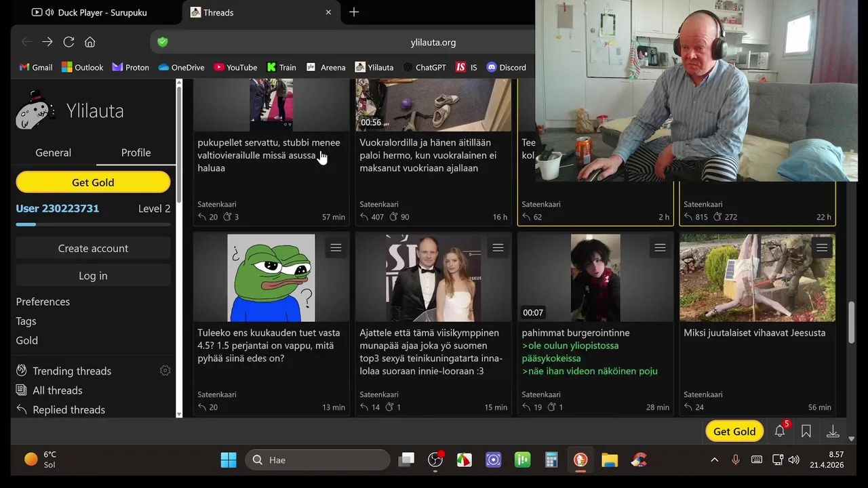Open a new browser tab

[x=354, y=12]
